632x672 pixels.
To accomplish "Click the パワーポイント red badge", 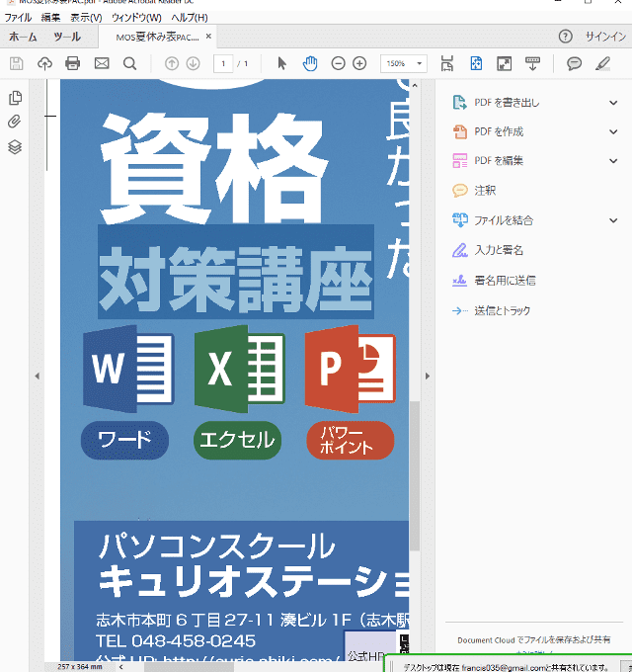I will click(351, 440).
